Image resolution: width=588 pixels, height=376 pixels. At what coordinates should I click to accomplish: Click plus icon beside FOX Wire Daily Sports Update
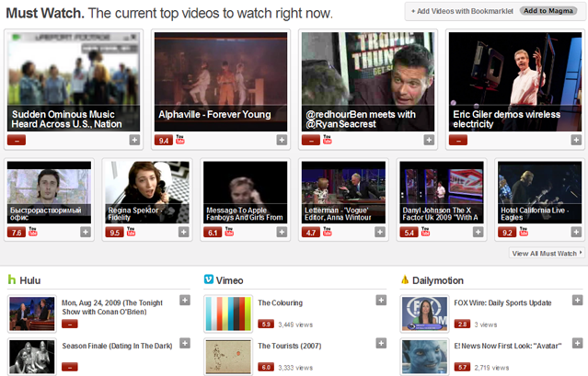[x=578, y=300]
